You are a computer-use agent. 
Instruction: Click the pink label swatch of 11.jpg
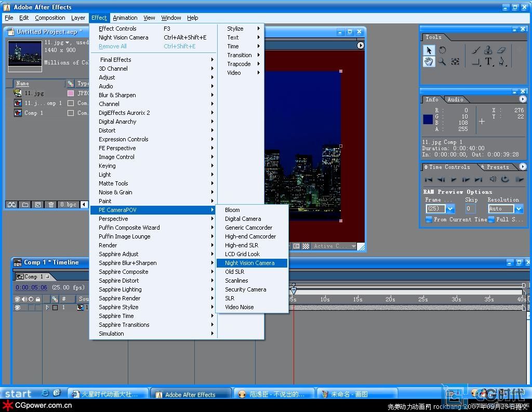[71, 93]
